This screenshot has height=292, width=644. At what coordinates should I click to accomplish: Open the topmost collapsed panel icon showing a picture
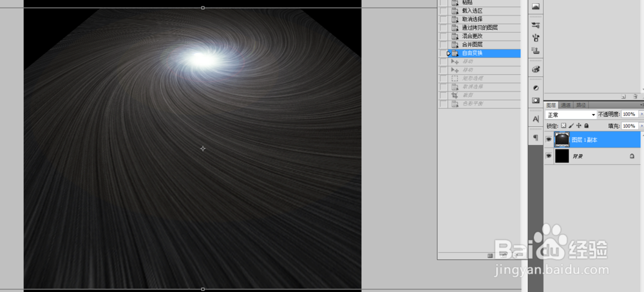point(536,6)
